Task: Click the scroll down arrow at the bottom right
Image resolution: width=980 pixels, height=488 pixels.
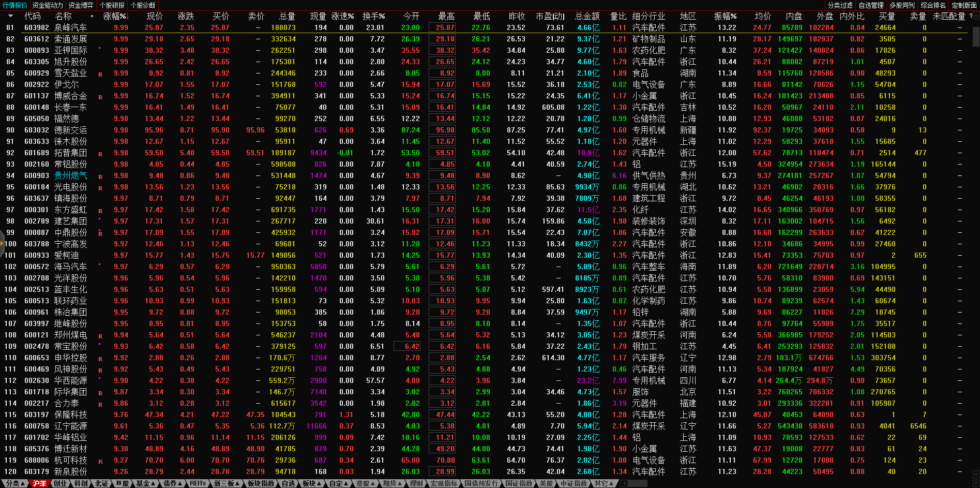Action: [x=976, y=474]
